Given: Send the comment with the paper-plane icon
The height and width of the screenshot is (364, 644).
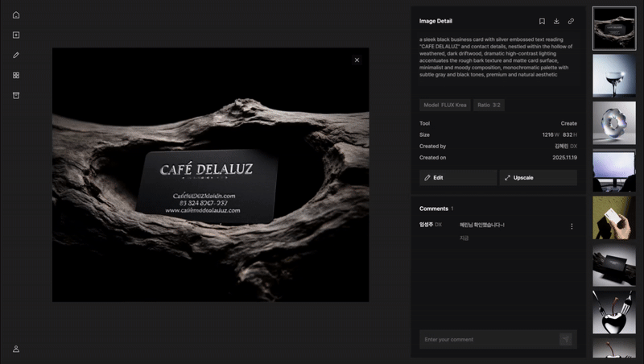Looking at the screenshot, I should (x=566, y=339).
